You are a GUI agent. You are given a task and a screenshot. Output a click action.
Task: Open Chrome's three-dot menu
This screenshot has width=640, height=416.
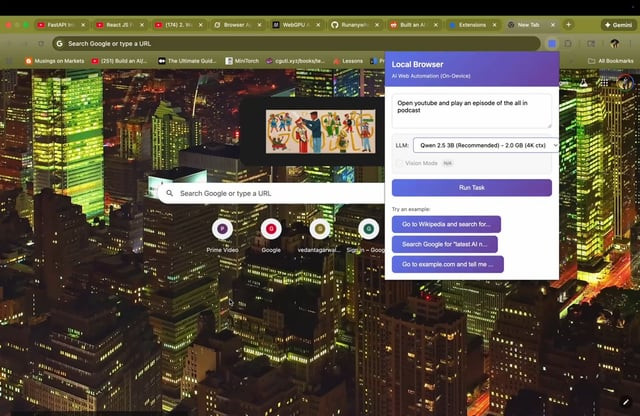(x=630, y=44)
